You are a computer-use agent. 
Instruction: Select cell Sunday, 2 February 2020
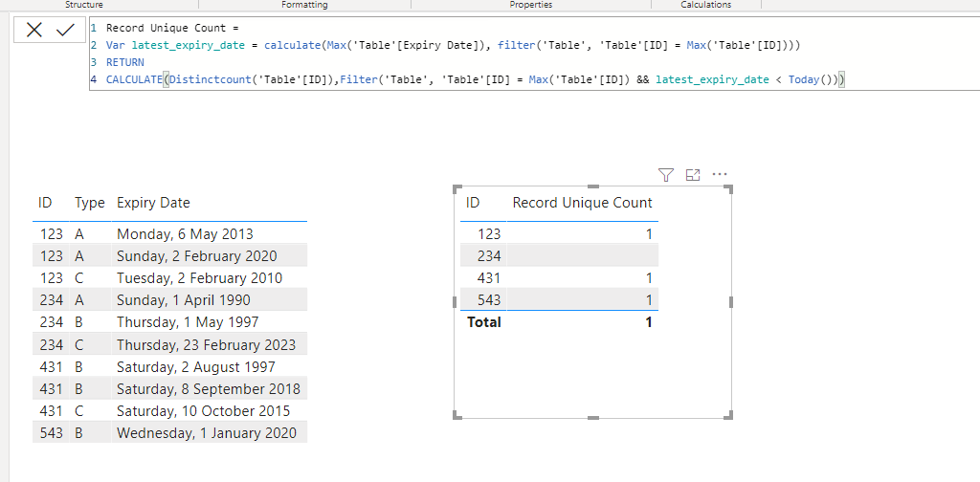pos(197,256)
